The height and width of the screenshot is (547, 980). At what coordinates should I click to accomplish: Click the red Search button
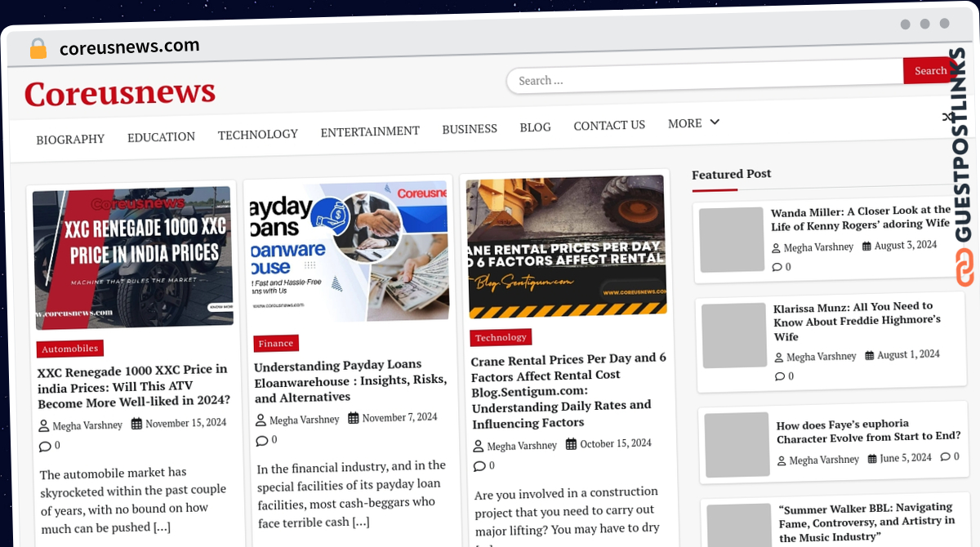[x=930, y=71]
